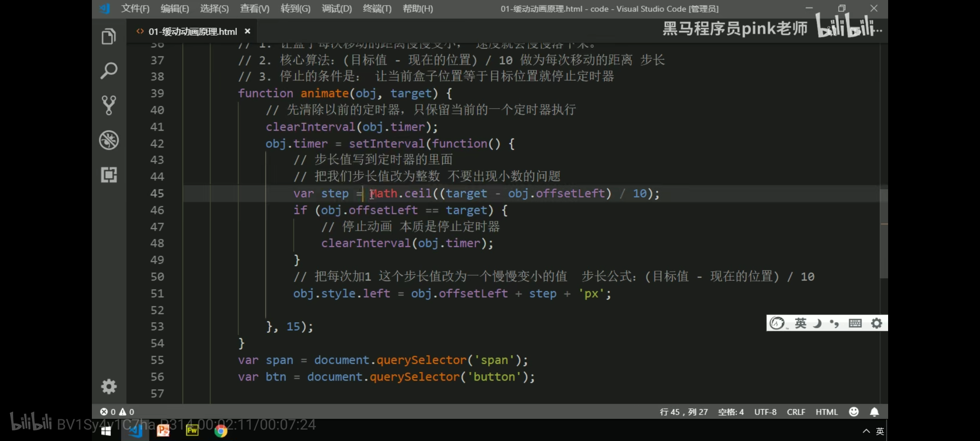Click errors and warnings status indicator
The height and width of the screenshot is (441, 980).
click(117, 412)
